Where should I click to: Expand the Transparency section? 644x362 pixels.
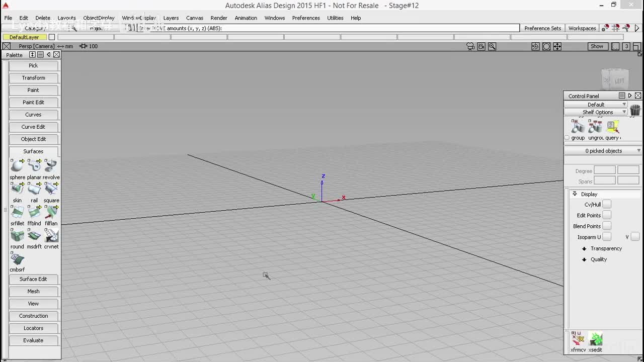[584, 248]
